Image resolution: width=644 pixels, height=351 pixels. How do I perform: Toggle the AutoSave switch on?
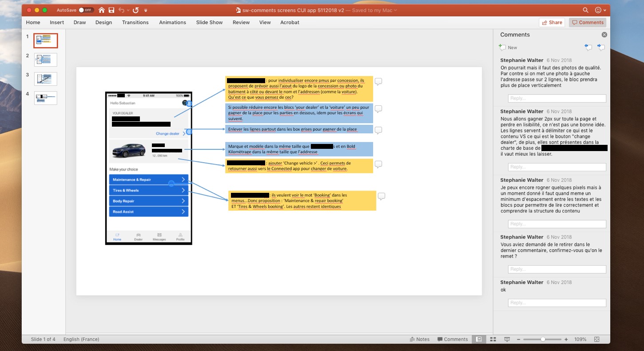pos(85,10)
